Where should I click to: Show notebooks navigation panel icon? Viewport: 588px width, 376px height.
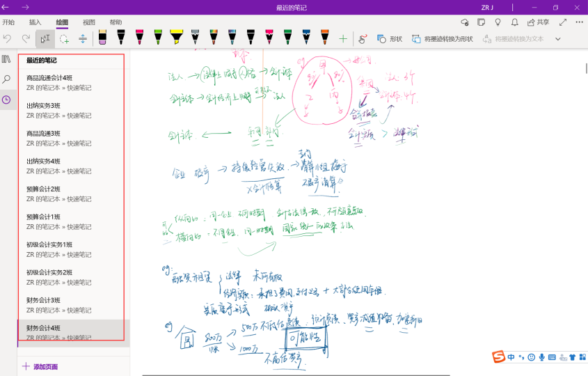pos(6,59)
